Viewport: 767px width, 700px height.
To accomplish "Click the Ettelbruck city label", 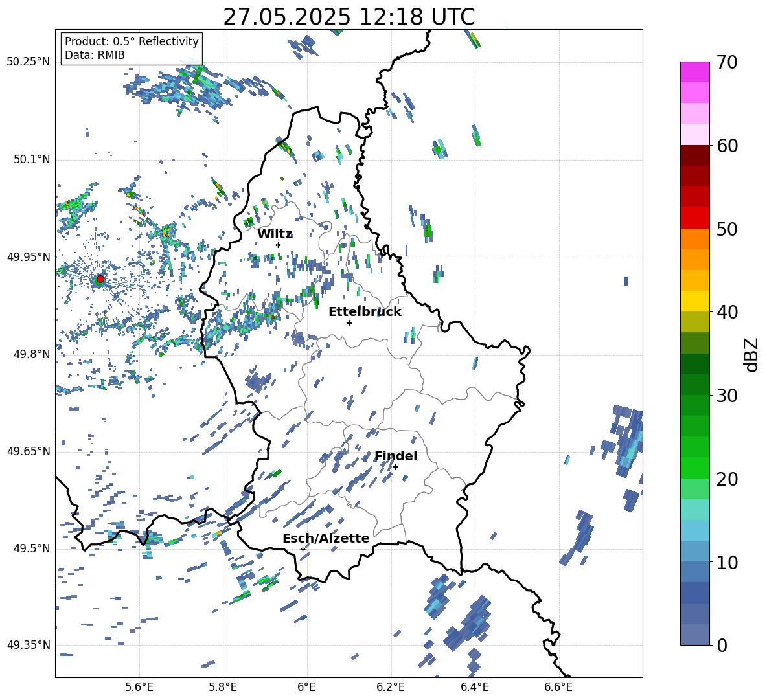I will click(365, 312).
